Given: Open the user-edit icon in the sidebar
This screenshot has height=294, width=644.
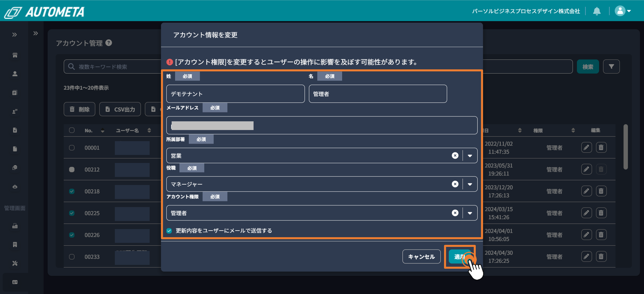Looking at the screenshot, I should pos(15,111).
